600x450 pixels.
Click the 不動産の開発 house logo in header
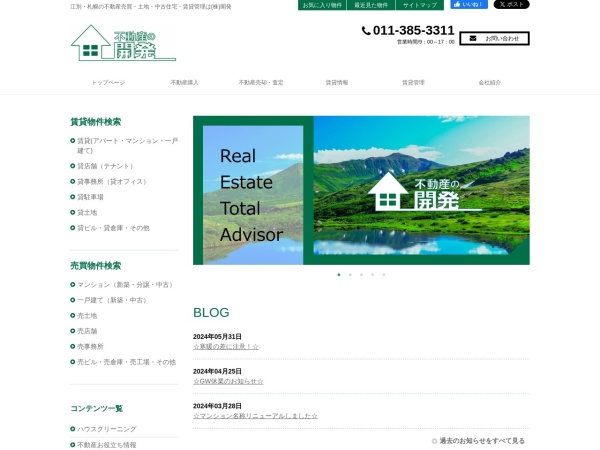(123, 43)
